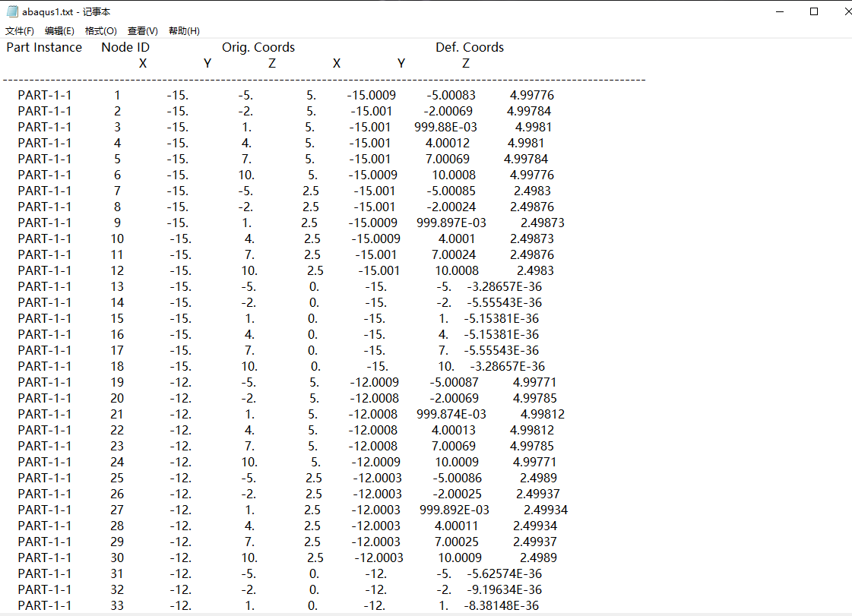Click the 'Node ID' header text
The image size is (852, 616).
[125, 47]
